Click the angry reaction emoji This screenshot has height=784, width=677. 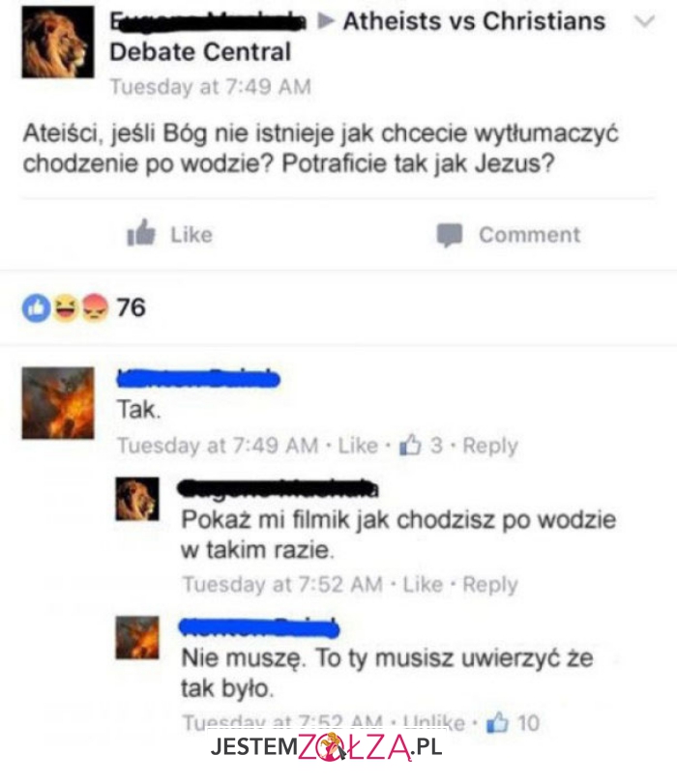point(95,307)
